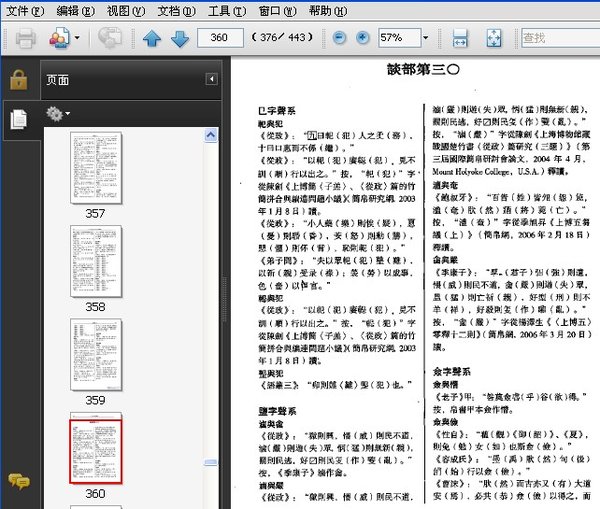Screen dimensions: 600x509
Task: Open the pages panel gear options menu
Action: (57, 114)
